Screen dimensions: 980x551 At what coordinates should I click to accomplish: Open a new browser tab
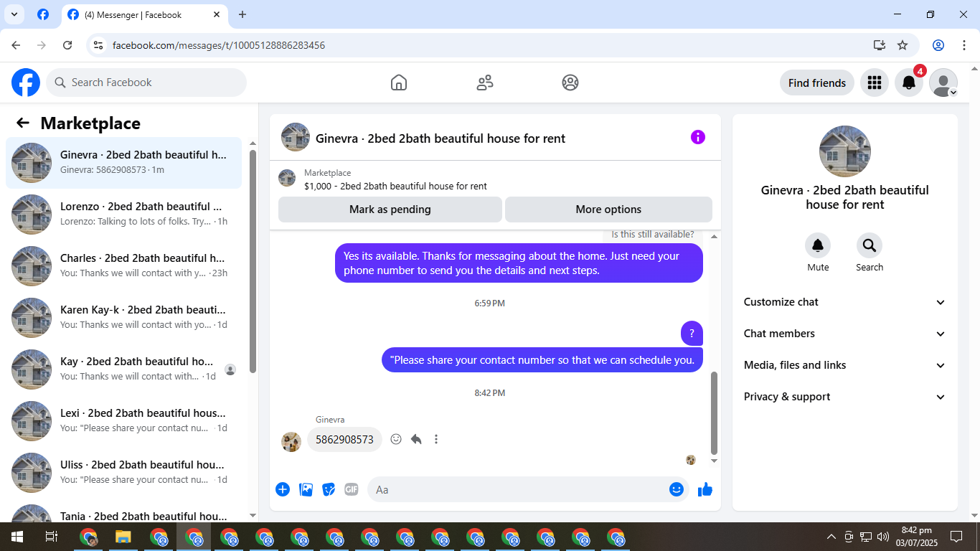coord(242,14)
